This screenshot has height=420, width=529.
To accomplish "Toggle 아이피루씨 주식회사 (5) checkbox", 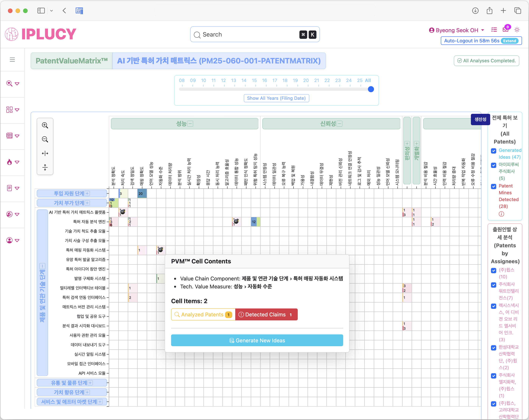I will tap(494, 165).
